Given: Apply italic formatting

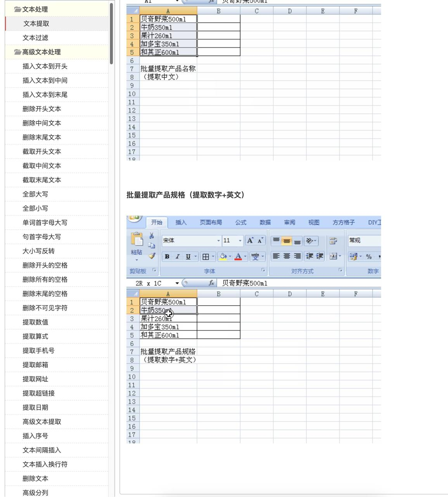Looking at the screenshot, I should (x=177, y=257).
